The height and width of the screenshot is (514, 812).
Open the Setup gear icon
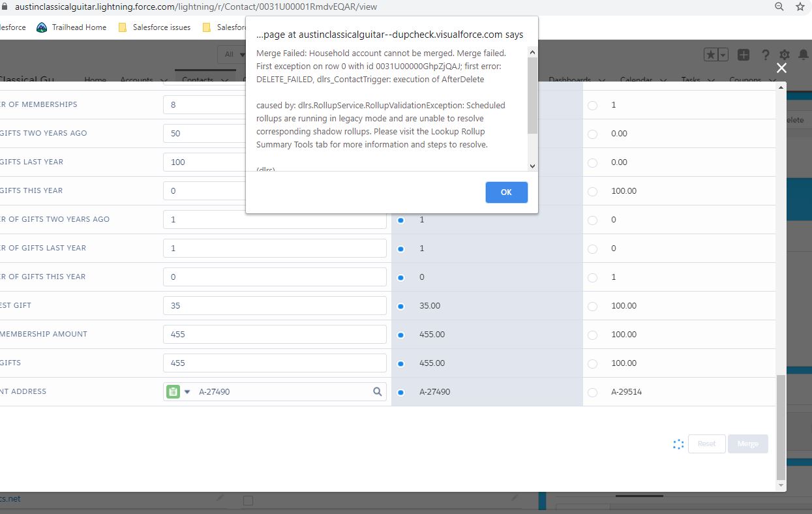tap(784, 55)
